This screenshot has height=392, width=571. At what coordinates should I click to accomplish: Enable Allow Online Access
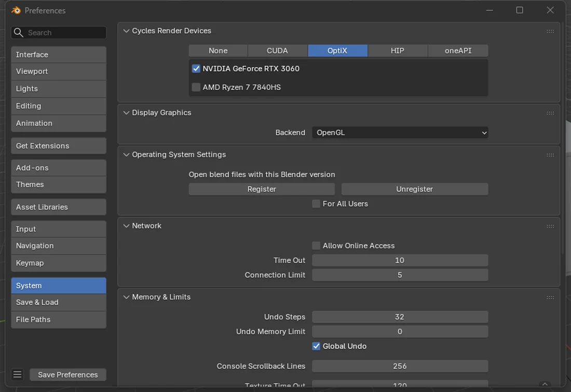[x=316, y=245]
